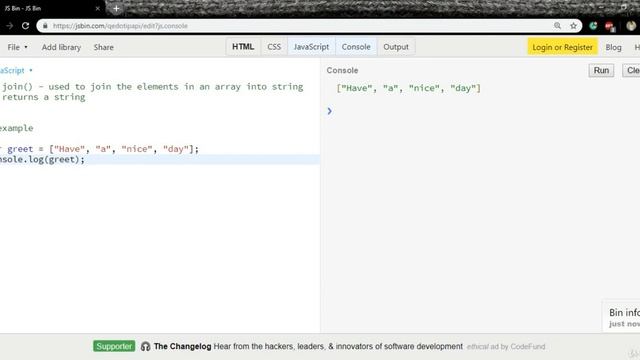Clear the console output
Image resolution: width=640 pixels, height=360 pixels.
tap(631, 70)
